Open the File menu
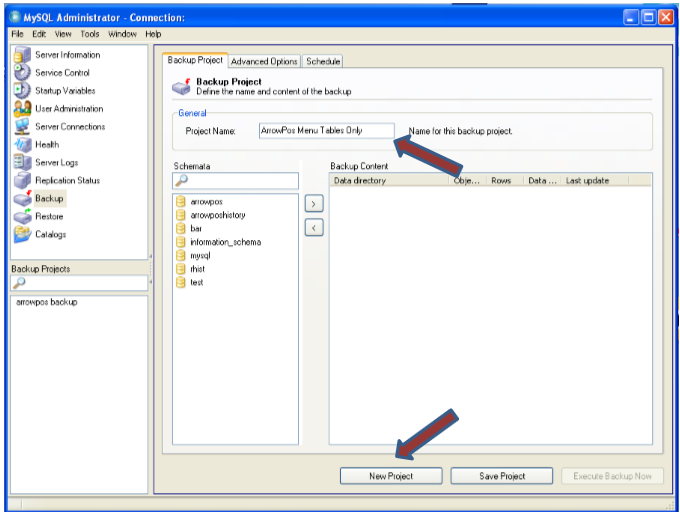 [17, 34]
